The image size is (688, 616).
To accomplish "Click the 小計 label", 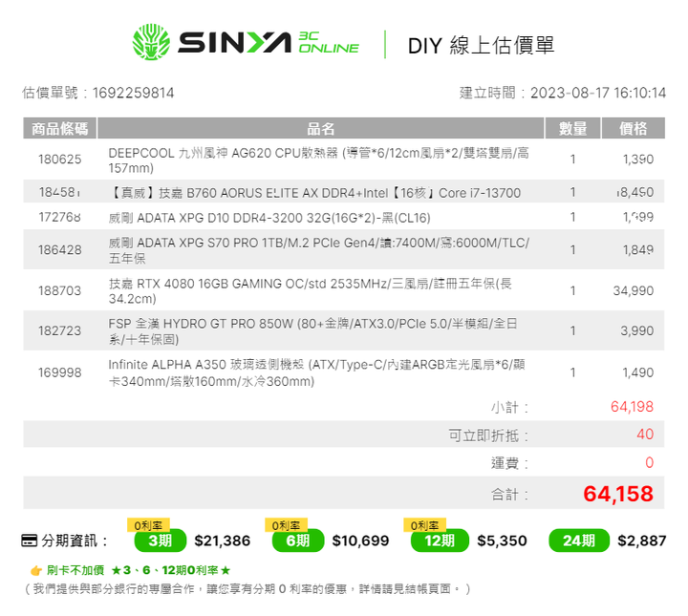I will (509, 407).
